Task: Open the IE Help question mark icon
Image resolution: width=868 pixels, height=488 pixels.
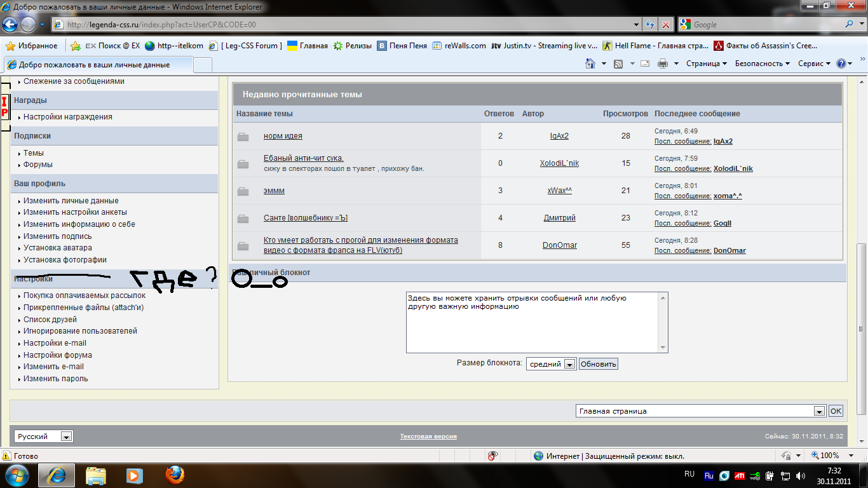Action: (841, 64)
